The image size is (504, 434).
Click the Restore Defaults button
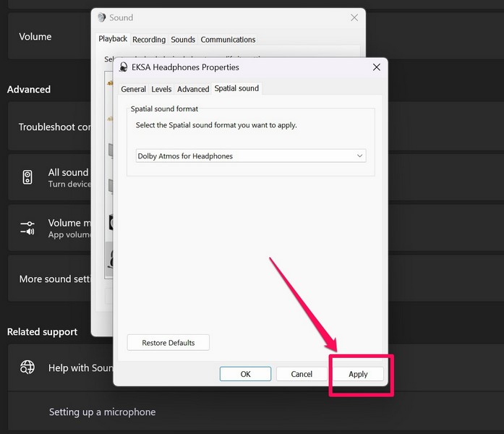168,343
